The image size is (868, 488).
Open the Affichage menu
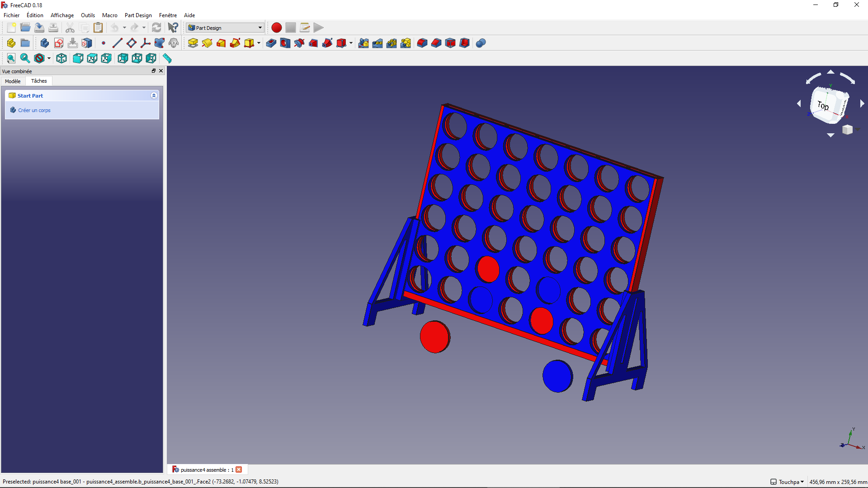coord(62,15)
